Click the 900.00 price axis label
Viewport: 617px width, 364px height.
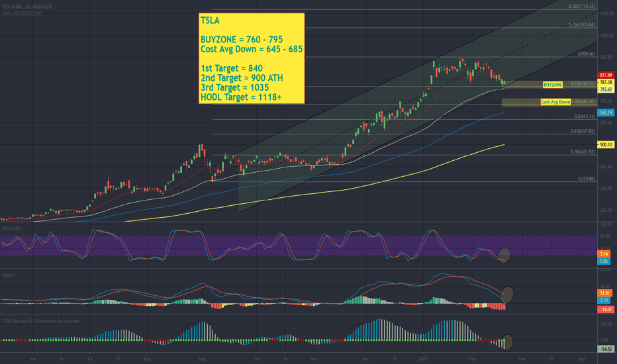(x=607, y=58)
